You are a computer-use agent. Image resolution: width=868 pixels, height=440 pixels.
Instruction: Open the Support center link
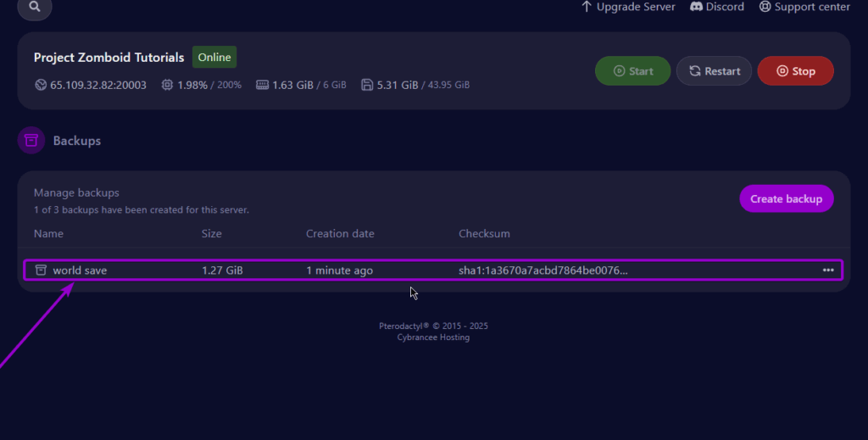click(x=804, y=7)
